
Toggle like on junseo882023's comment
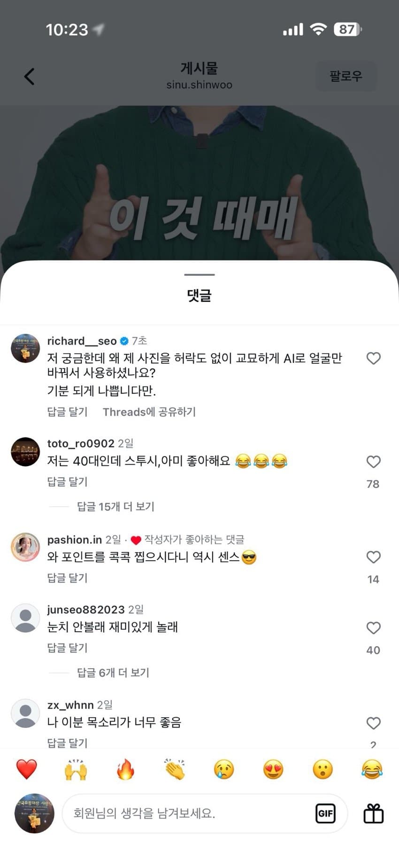pyautogui.click(x=373, y=628)
